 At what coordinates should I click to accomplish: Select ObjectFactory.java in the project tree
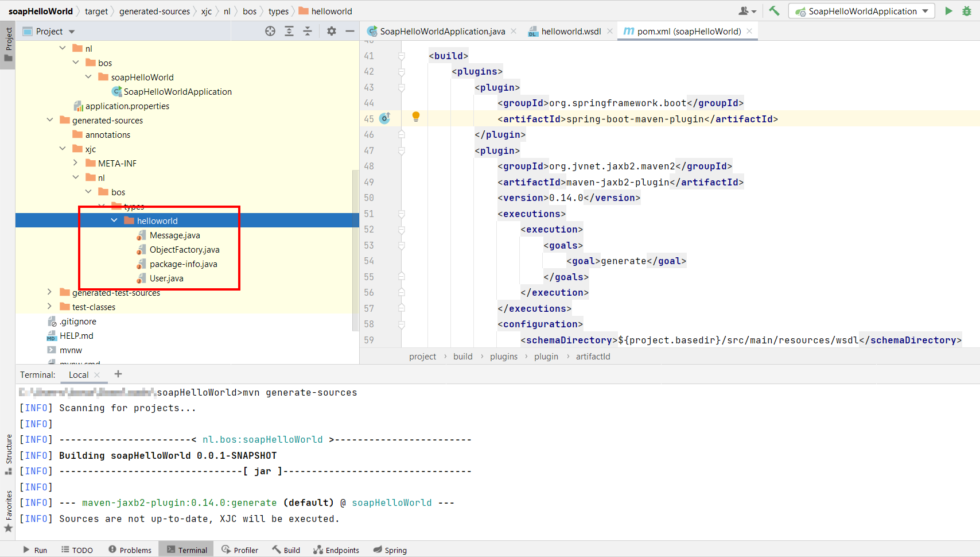coord(184,250)
